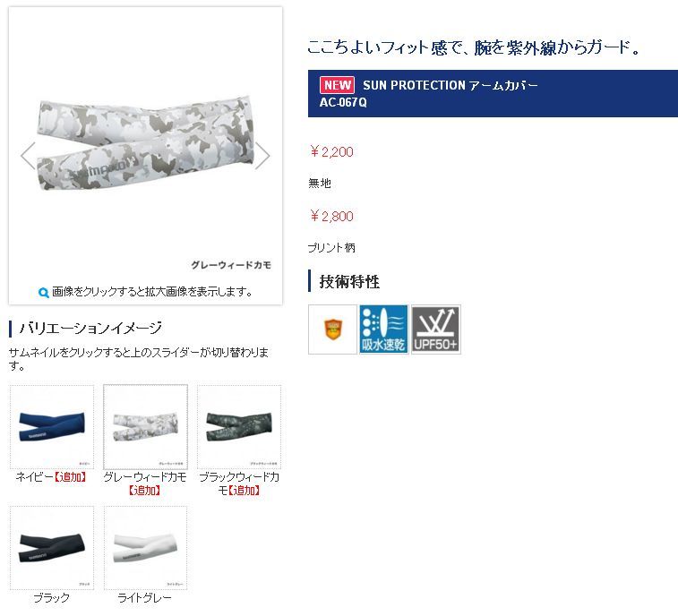Screen dimensions: 678x616
Task: Click the red NEW badge icon
Action: coord(337,85)
